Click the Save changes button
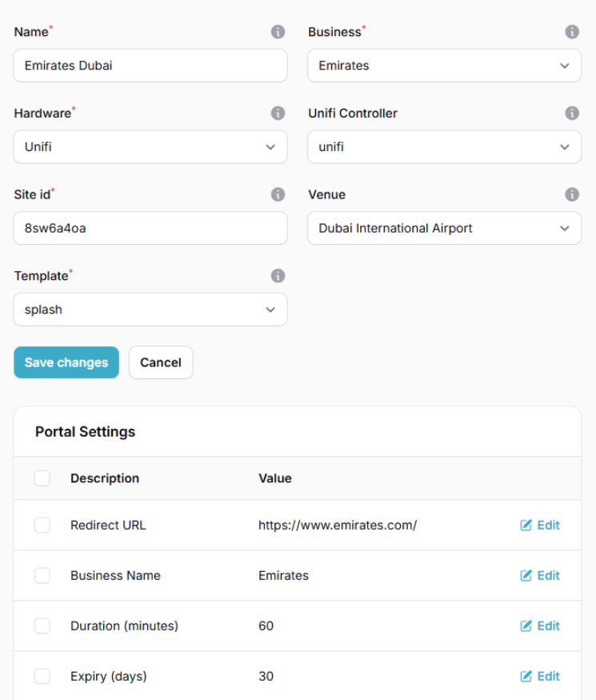The width and height of the screenshot is (596, 700). (x=66, y=362)
